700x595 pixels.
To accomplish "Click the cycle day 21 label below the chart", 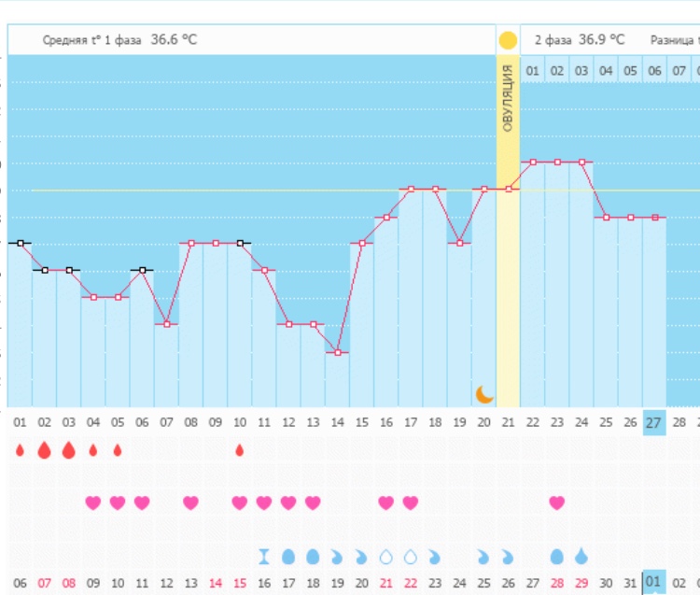I will 508,422.
